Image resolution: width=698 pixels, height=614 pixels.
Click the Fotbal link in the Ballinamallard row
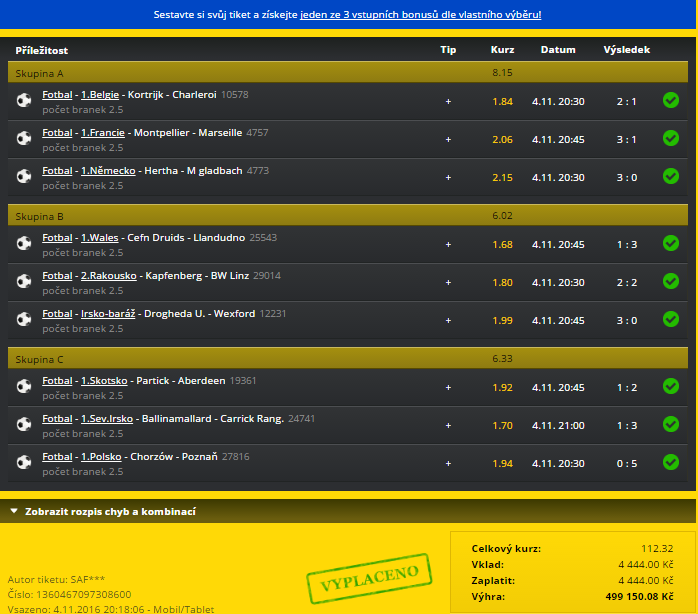tap(57, 418)
